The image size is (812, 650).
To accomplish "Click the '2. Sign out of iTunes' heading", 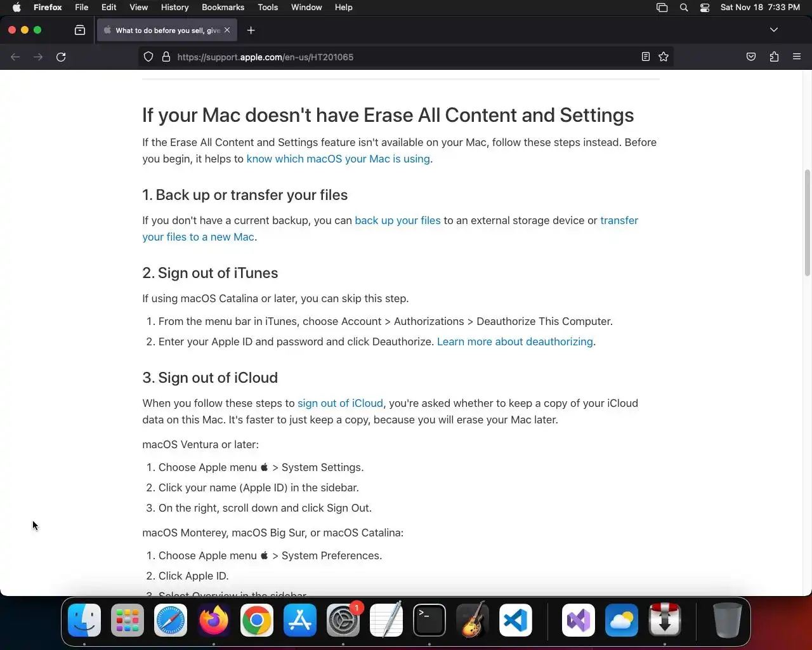I will (x=210, y=273).
